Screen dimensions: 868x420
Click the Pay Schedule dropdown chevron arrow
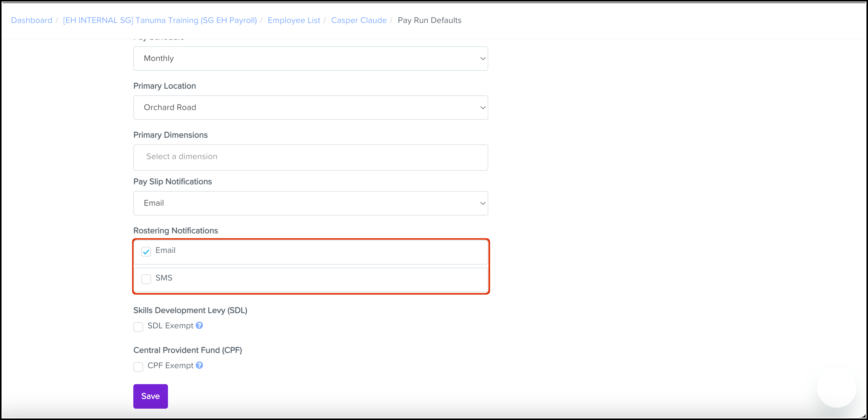coord(482,59)
